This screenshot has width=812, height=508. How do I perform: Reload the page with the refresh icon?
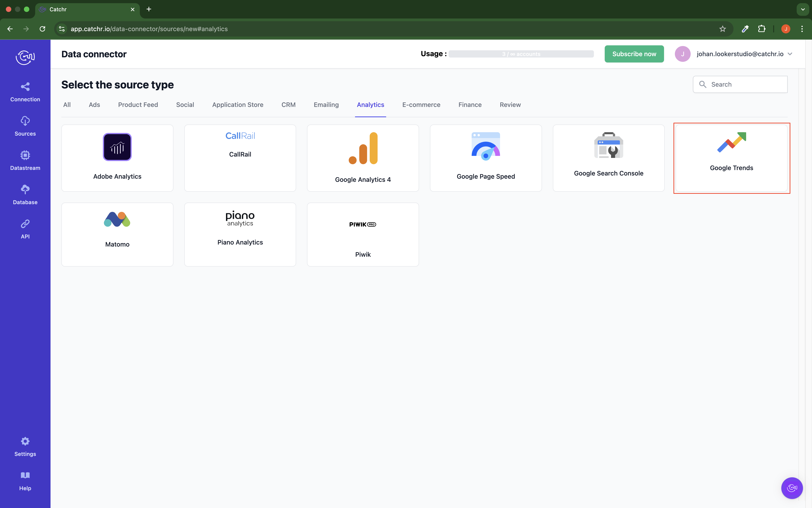tap(42, 29)
